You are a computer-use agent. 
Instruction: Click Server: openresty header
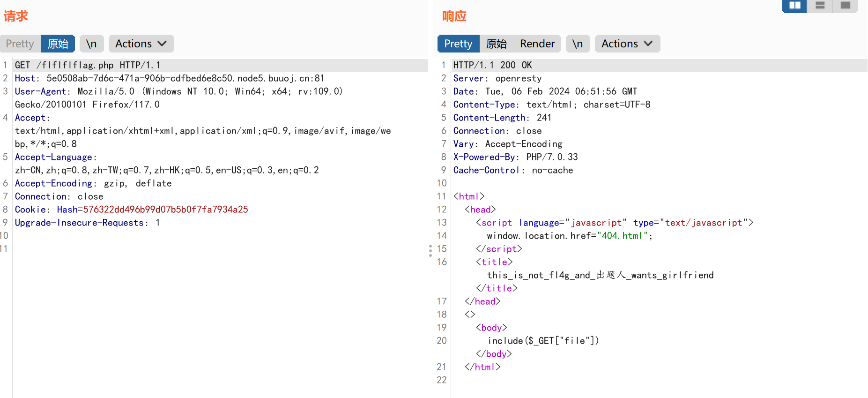pyautogui.click(x=497, y=78)
